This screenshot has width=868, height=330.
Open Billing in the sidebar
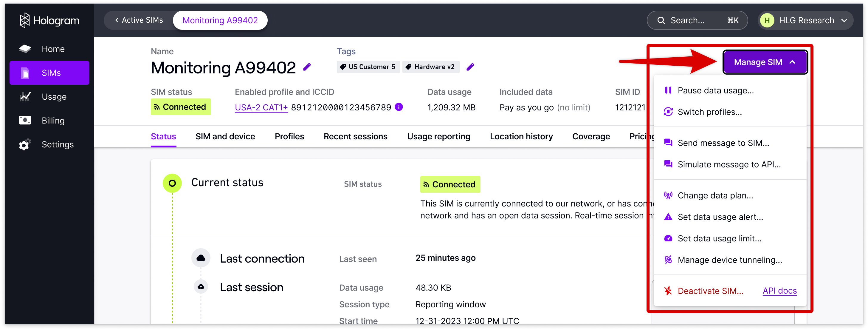(x=49, y=121)
